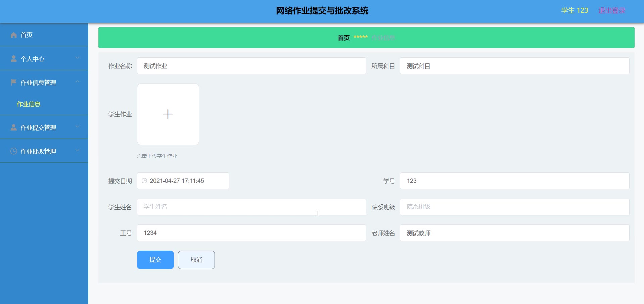644x304 pixels.
Task: Click 退出登录 to log out
Action: (x=612, y=10)
